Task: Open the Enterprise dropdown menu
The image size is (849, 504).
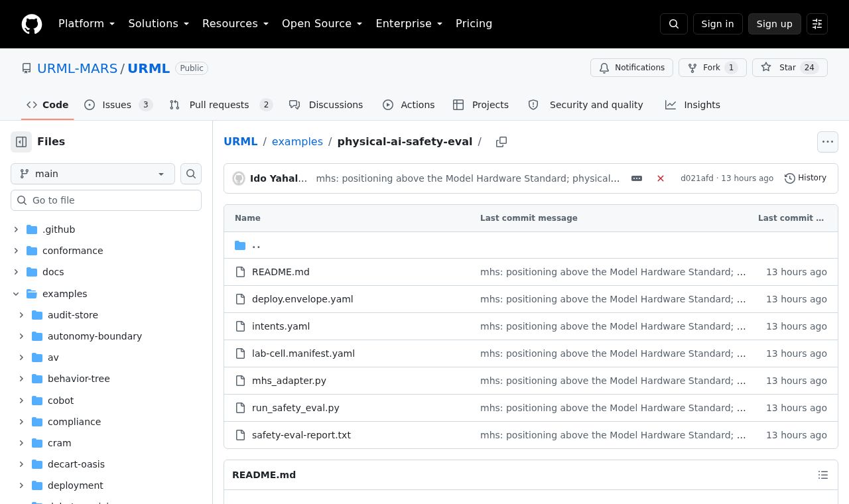Action: 409,24
